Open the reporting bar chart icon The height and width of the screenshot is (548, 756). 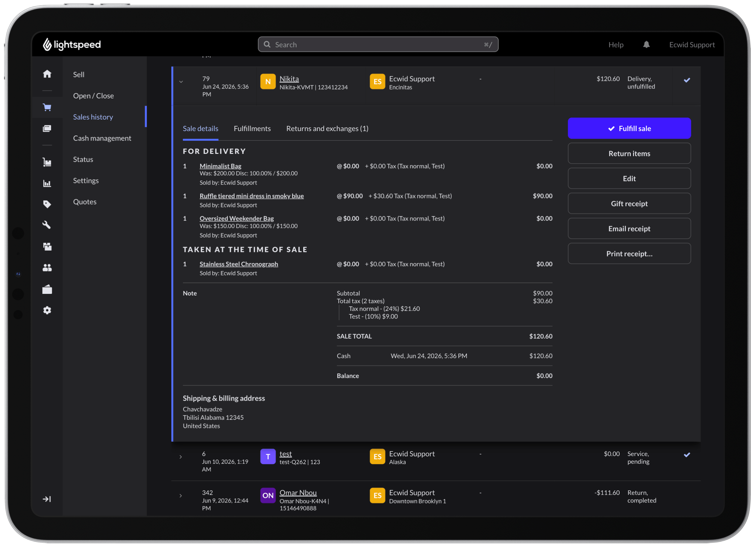tap(47, 183)
